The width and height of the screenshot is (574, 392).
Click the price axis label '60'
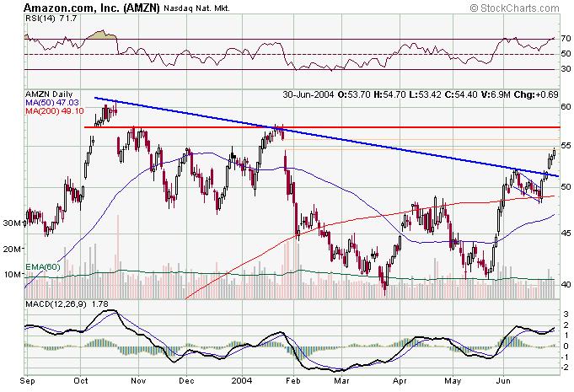(x=566, y=106)
